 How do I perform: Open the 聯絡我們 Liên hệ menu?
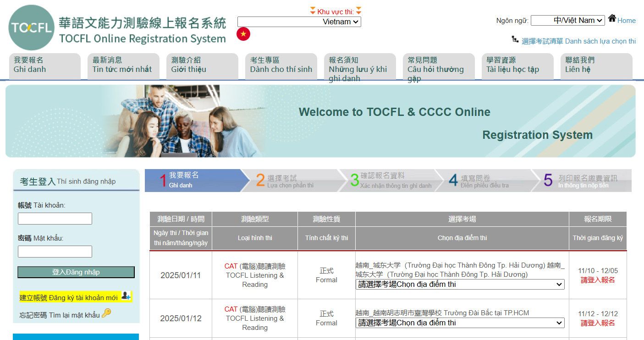pyautogui.click(x=597, y=66)
